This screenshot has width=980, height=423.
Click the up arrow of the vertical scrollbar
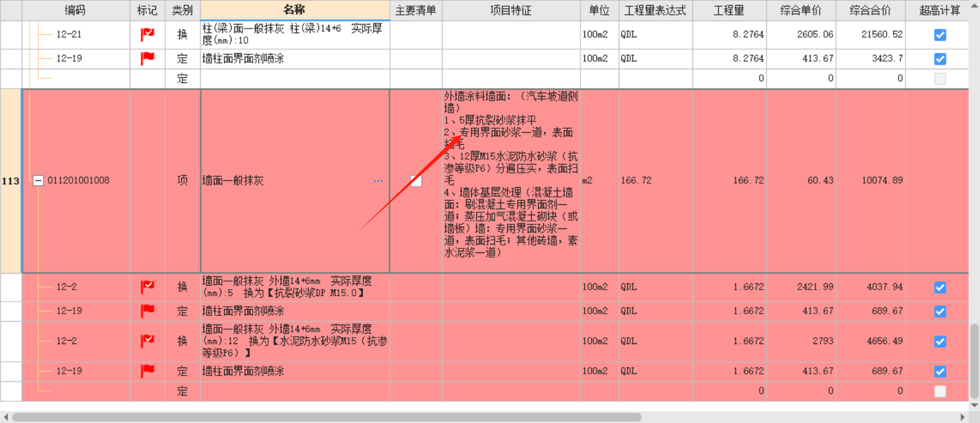[974, 6]
